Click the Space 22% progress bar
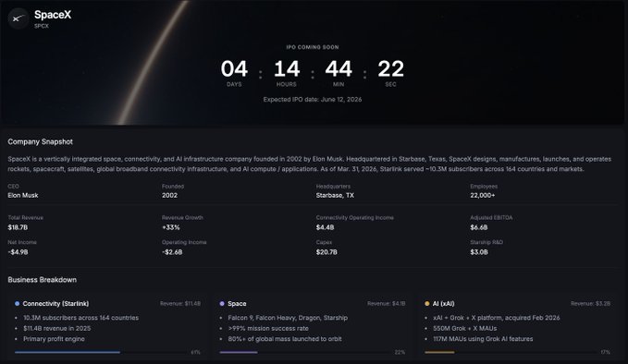 [x=306, y=352]
